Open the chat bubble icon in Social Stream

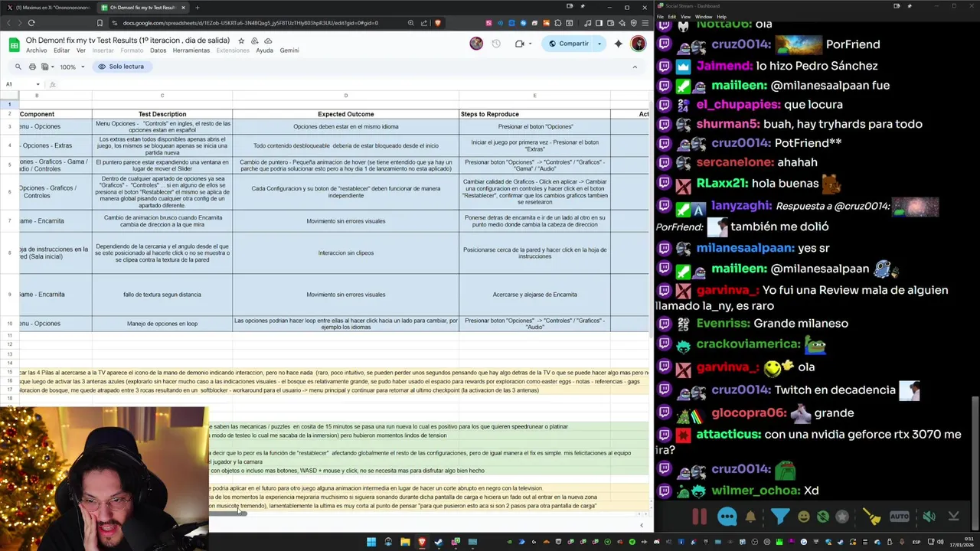tap(727, 517)
